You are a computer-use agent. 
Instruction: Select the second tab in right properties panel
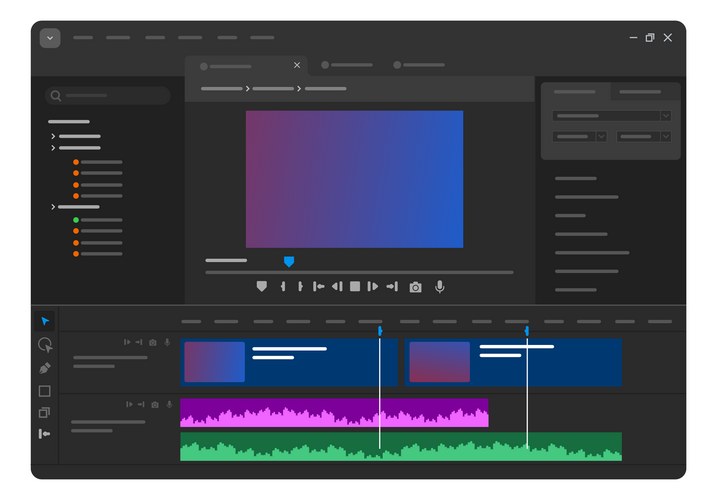tap(644, 92)
